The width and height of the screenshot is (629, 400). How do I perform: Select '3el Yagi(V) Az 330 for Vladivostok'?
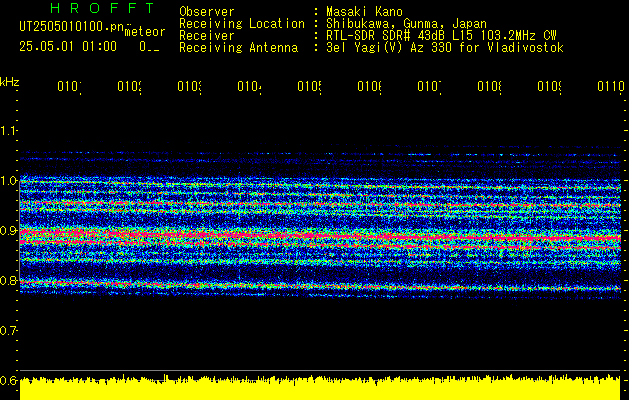pos(445,48)
